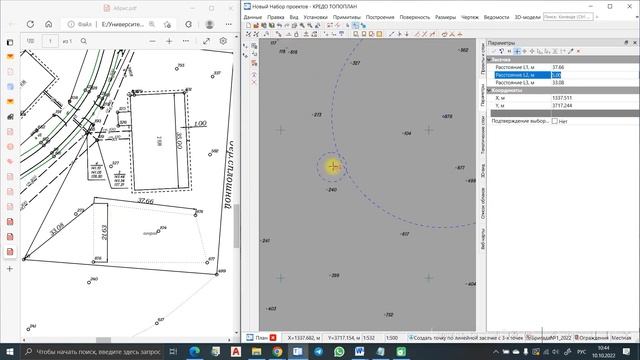The width and height of the screenshot is (640, 360).
Task: Click the yellow-highlighted zoom icon in the CREDO toolbar
Action: click(x=379, y=34)
